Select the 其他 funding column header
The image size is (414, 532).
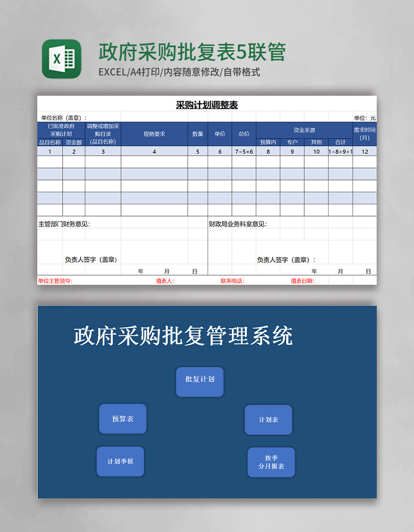pyautogui.click(x=316, y=141)
